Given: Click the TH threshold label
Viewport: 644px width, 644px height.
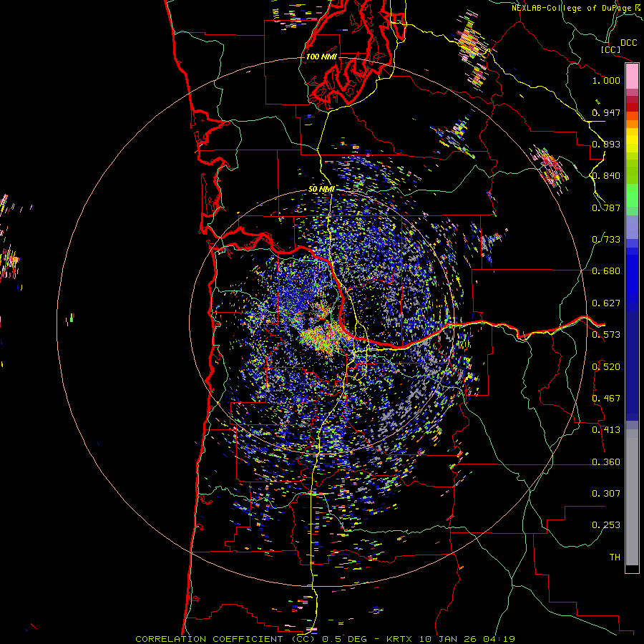Looking at the screenshot, I should [x=615, y=557].
